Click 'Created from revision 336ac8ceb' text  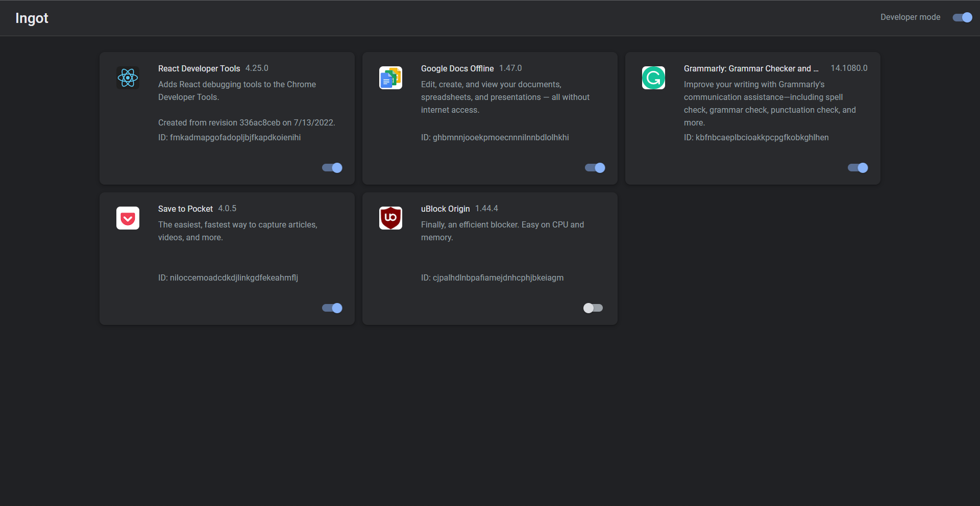pos(247,123)
